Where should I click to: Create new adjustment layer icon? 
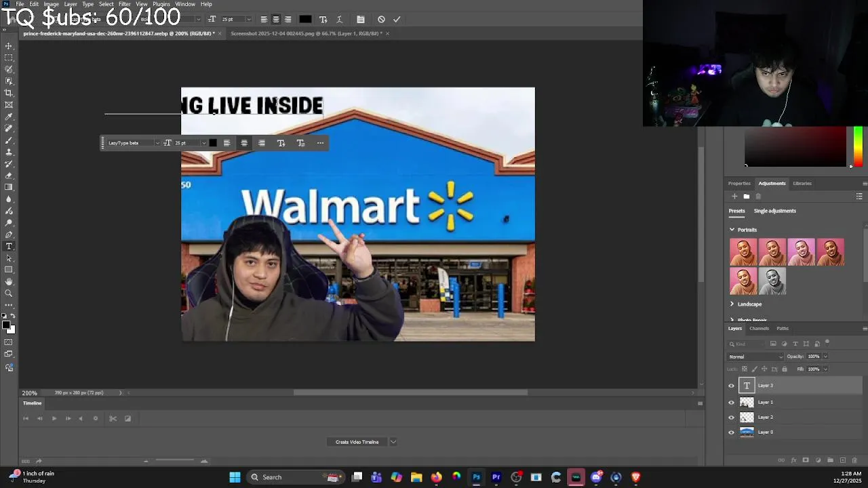pos(818,460)
